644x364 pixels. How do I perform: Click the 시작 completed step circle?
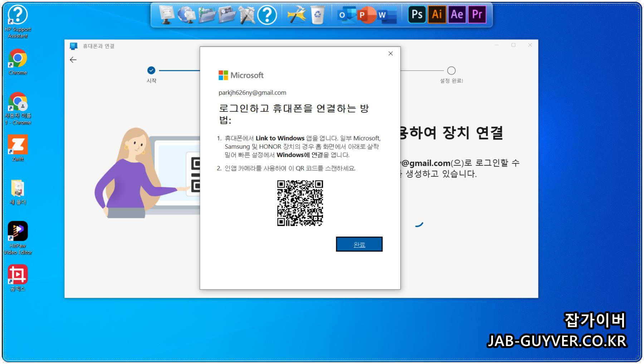(x=151, y=70)
